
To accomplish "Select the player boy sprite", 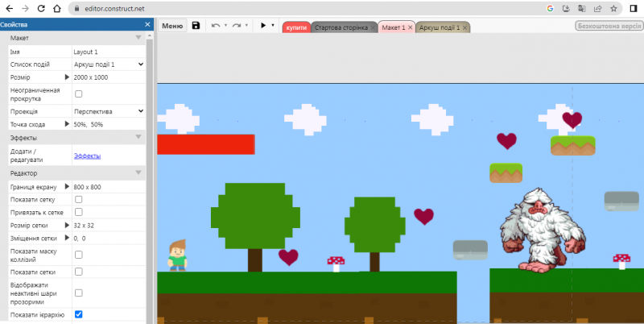I will [177, 255].
